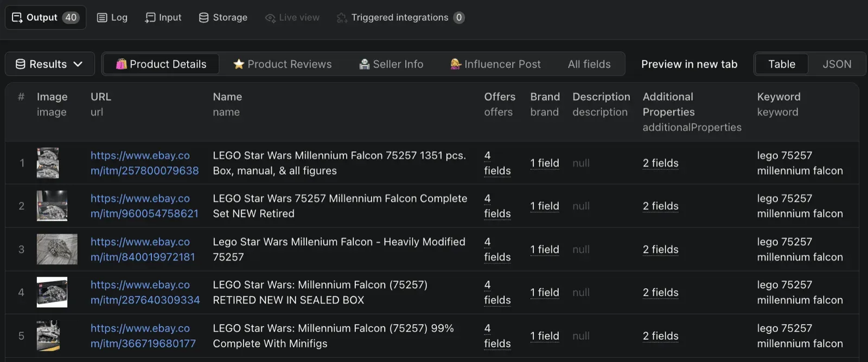The width and height of the screenshot is (868, 362).
Task: Open the Results dropdown chevron
Action: tap(78, 64)
